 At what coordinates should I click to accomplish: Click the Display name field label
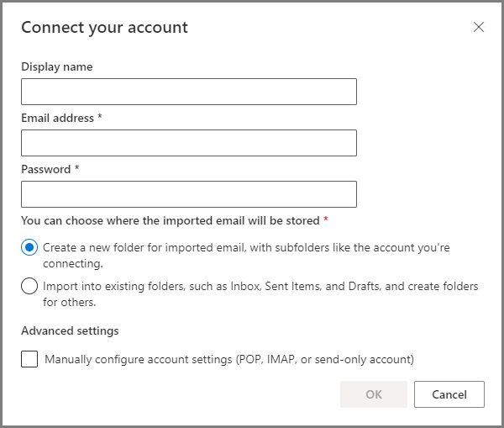click(57, 66)
